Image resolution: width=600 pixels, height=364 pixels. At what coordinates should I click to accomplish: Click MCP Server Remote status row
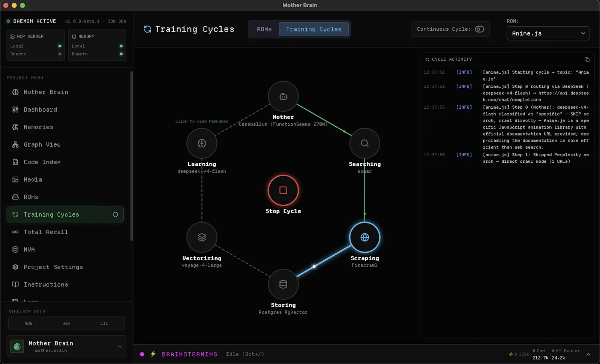[36, 54]
